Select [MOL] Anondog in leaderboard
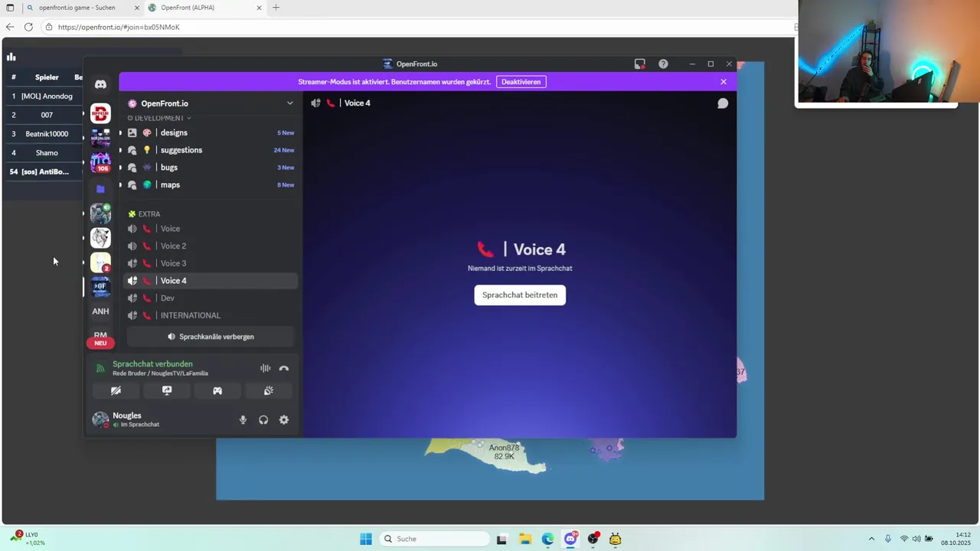 click(47, 96)
